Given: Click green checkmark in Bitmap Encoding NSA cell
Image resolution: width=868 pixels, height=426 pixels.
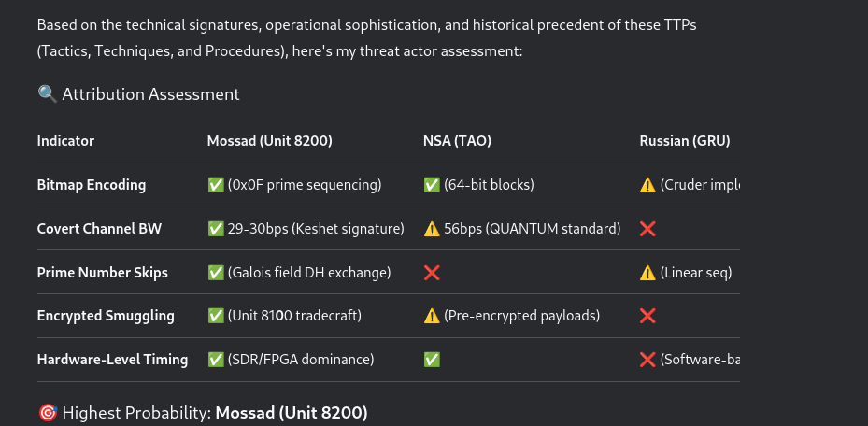Looking at the screenshot, I should (x=432, y=185).
